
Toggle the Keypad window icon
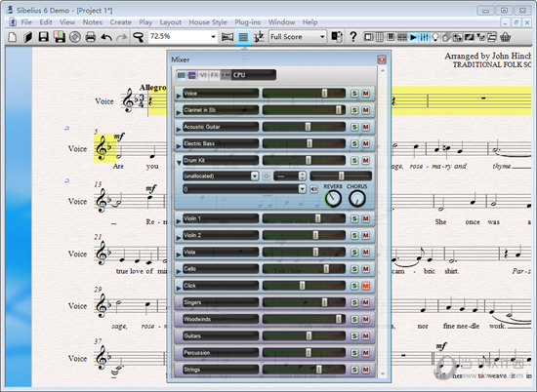380,37
